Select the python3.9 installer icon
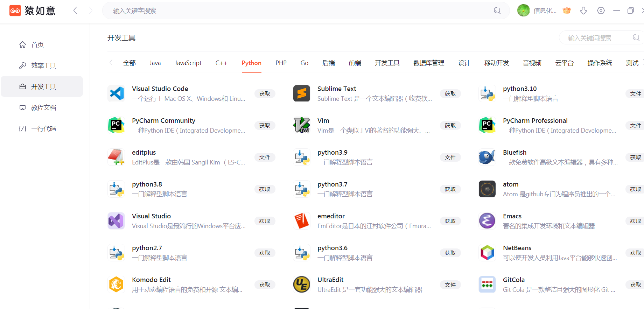The image size is (644, 309). pyautogui.click(x=302, y=157)
